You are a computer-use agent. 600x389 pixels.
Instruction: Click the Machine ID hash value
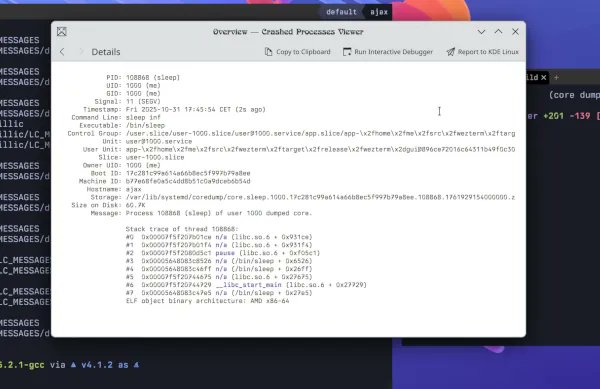coord(188,181)
